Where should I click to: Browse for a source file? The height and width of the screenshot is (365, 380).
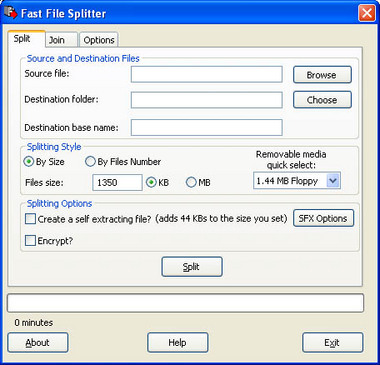click(322, 75)
